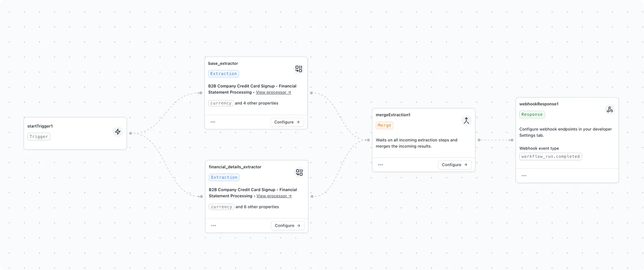Open View processor link in base_extractor

(273, 92)
